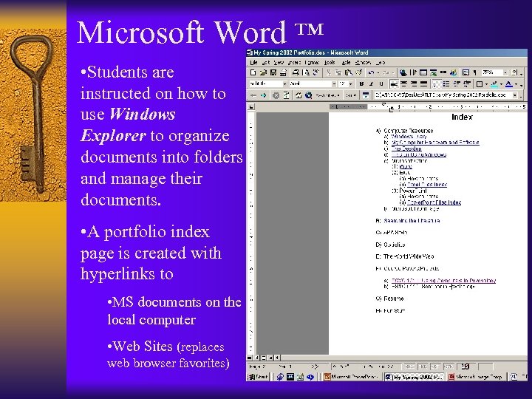532x399 pixels.
Task: Click the Font Color button
Action: (509, 84)
